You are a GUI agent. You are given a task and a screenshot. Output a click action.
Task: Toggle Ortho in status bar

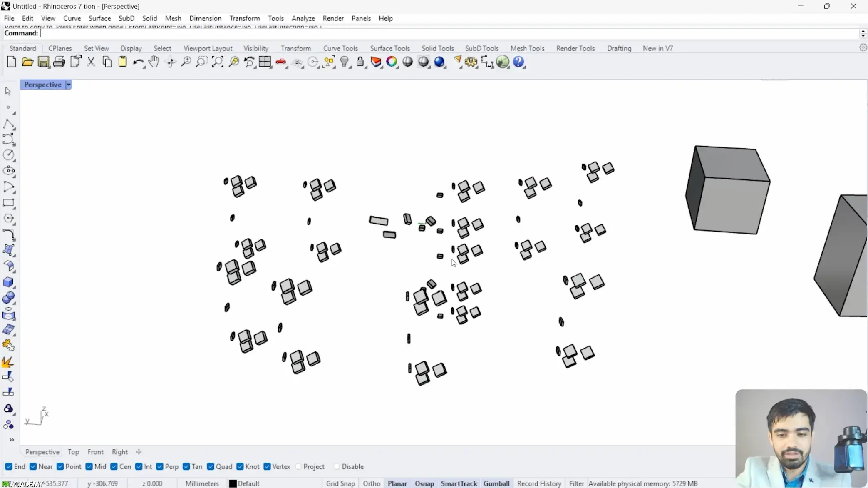coord(372,483)
